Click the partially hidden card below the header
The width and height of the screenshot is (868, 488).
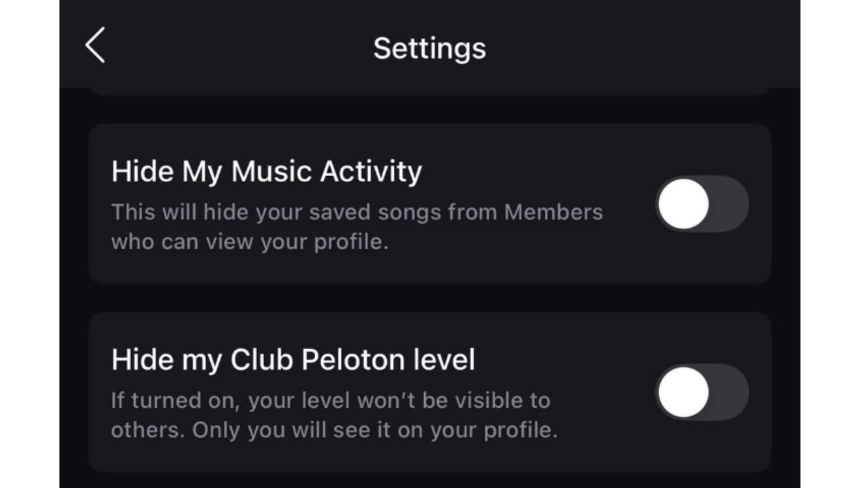coord(430,92)
